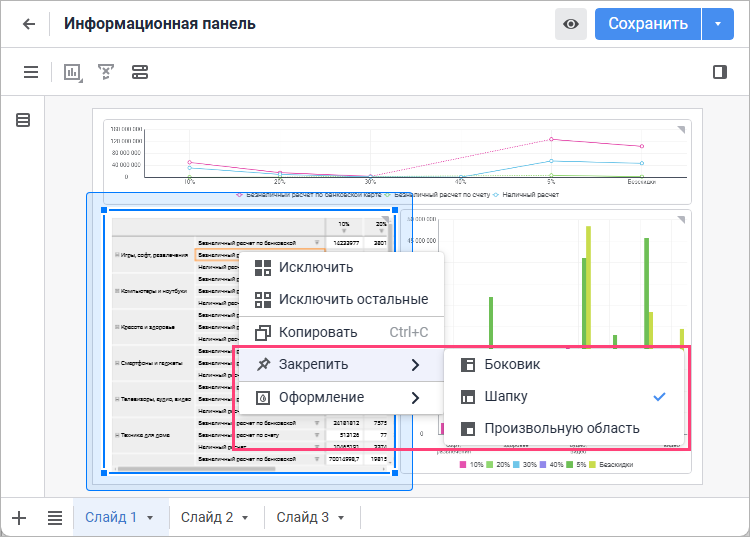
Task: Add a new slide with plus icon
Action: (x=19, y=517)
